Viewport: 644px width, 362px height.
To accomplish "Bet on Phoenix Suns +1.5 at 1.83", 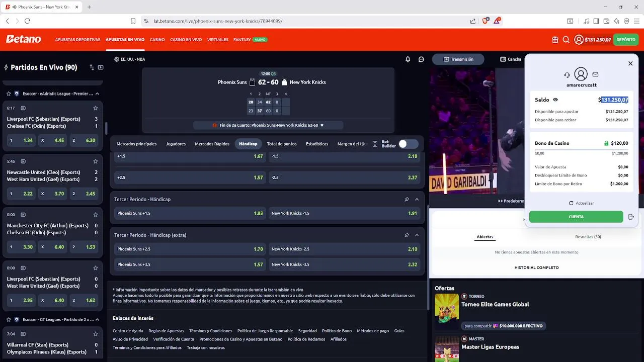I will (190, 213).
